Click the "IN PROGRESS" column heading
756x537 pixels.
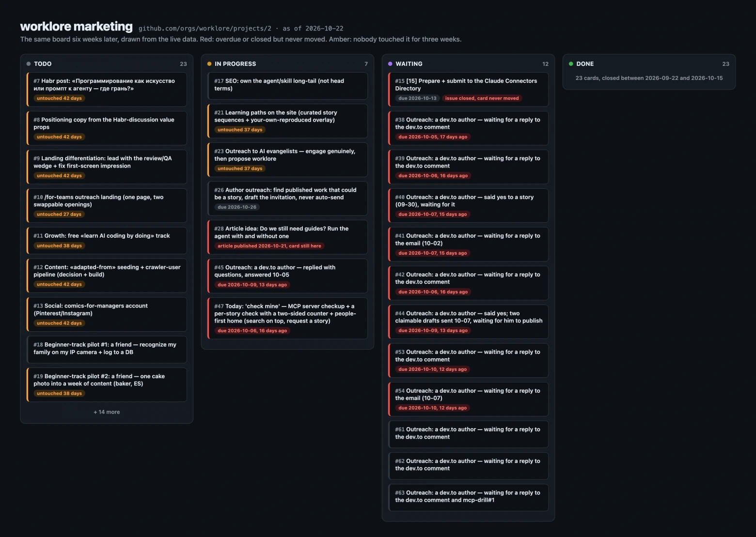(236, 64)
